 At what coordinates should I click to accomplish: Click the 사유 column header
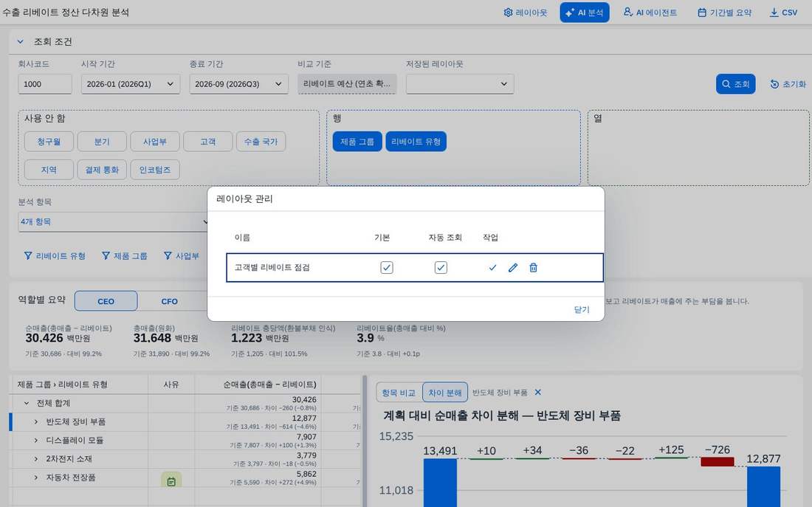[x=171, y=384]
